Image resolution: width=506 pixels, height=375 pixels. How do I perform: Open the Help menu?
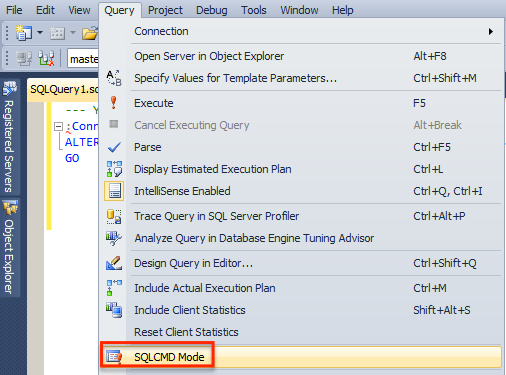coord(342,10)
